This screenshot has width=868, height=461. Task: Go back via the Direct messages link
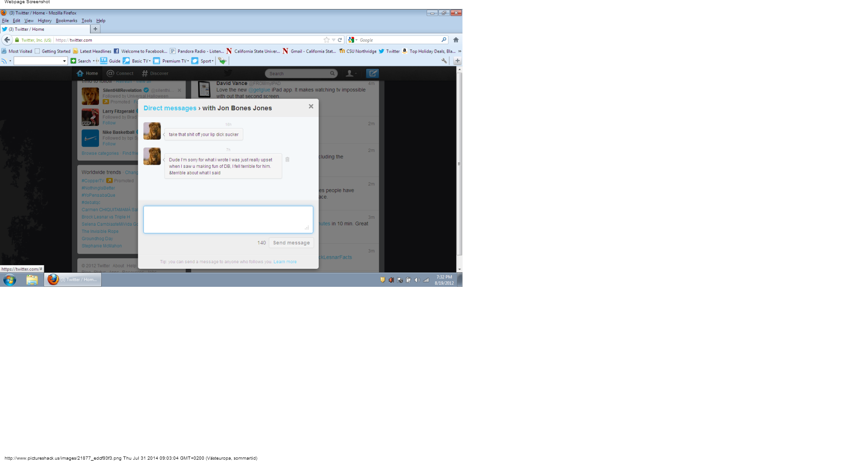(170, 108)
